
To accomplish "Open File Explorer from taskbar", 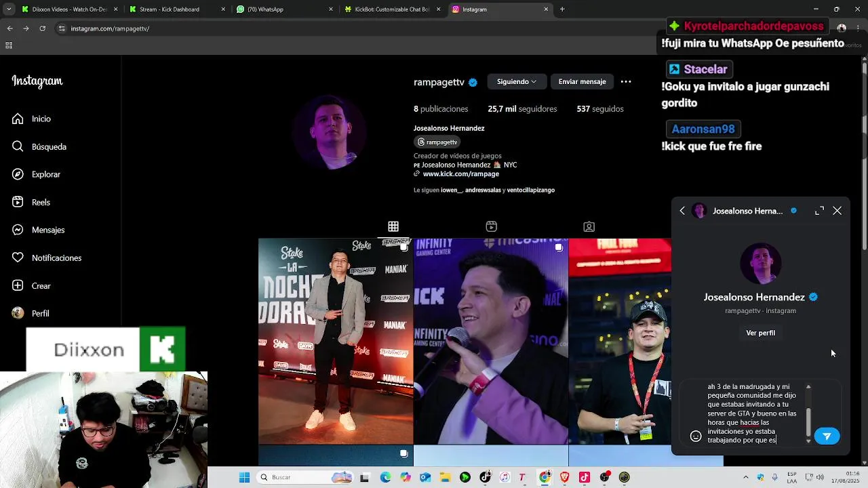I will point(445,477).
